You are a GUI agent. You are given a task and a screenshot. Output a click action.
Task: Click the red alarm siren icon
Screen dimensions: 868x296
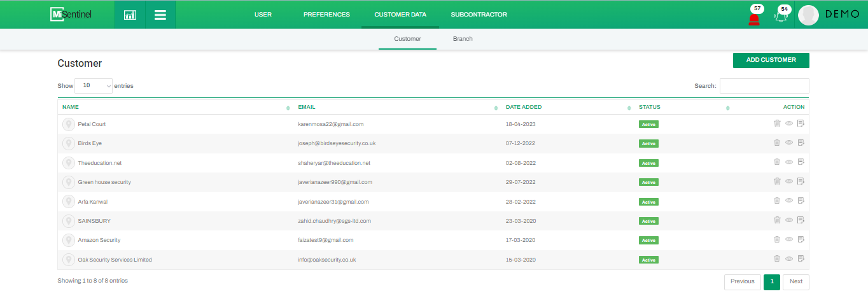(754, 18)
